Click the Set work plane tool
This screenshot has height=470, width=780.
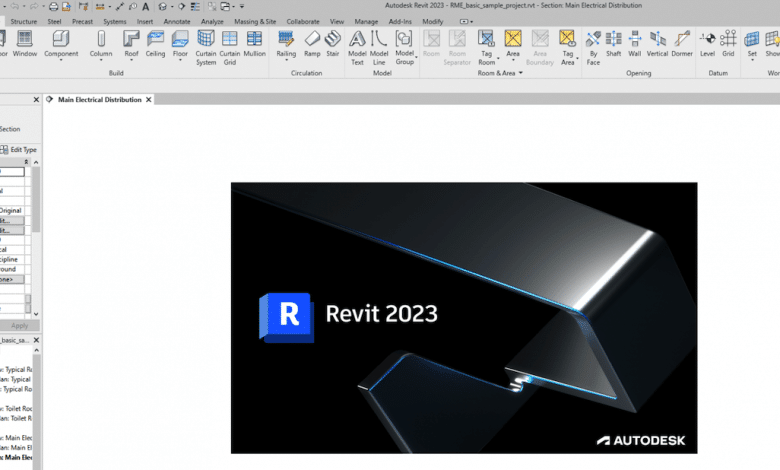click(x=752, y=44)
